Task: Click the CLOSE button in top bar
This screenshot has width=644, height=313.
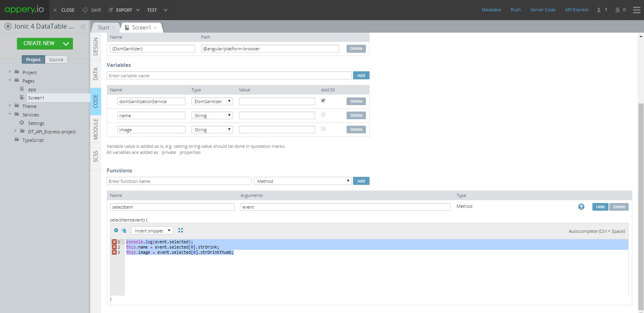Action: pyautogui.click(x=64, y=10)
